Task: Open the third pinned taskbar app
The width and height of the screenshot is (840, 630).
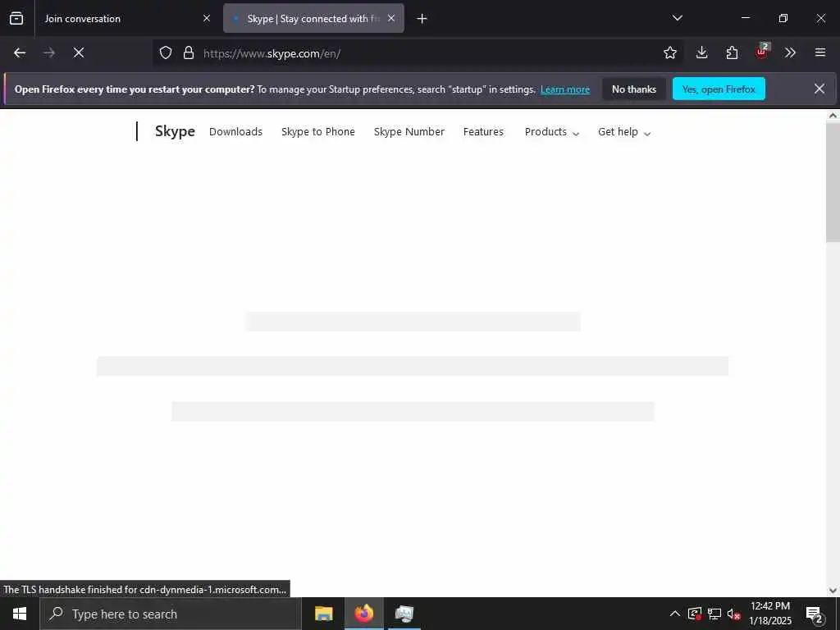Action: 404,614
